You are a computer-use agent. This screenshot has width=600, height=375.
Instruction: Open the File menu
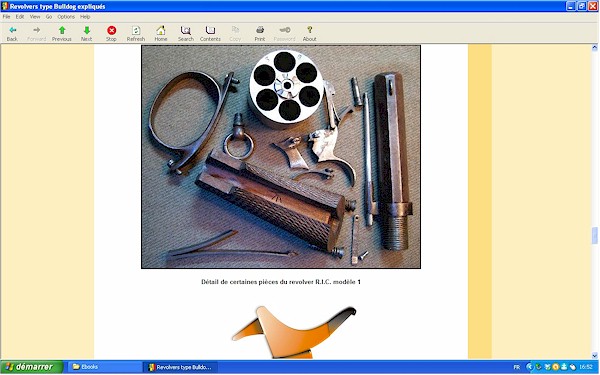[7, 17]
